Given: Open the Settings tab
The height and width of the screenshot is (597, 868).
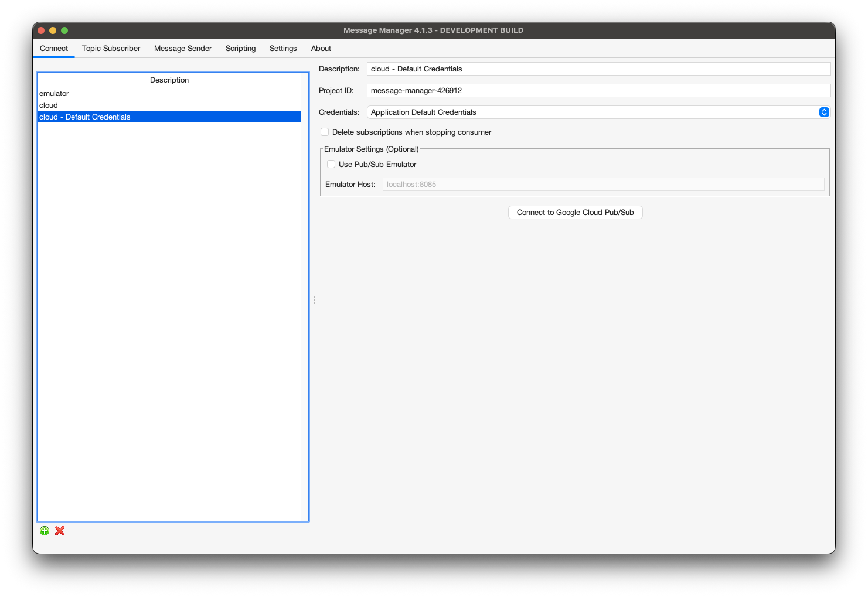Looking at the screenshot, I should pos(283,48).
